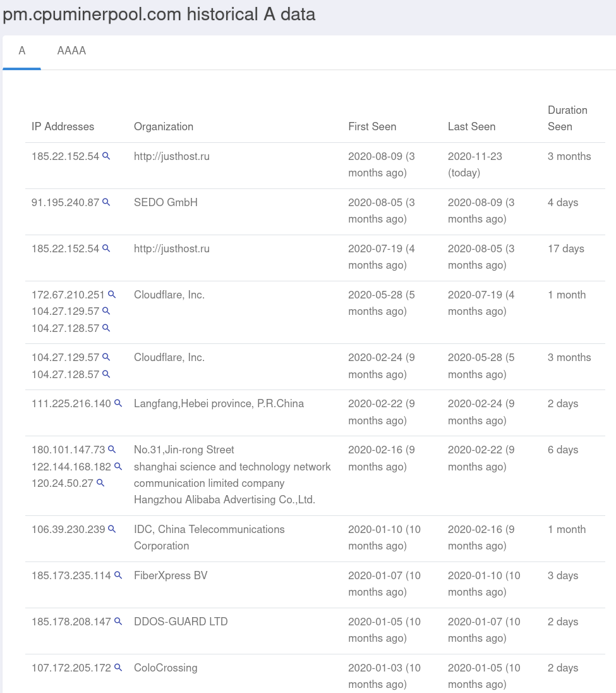Click search icon next to 106.39.230.239

[112, 529]
